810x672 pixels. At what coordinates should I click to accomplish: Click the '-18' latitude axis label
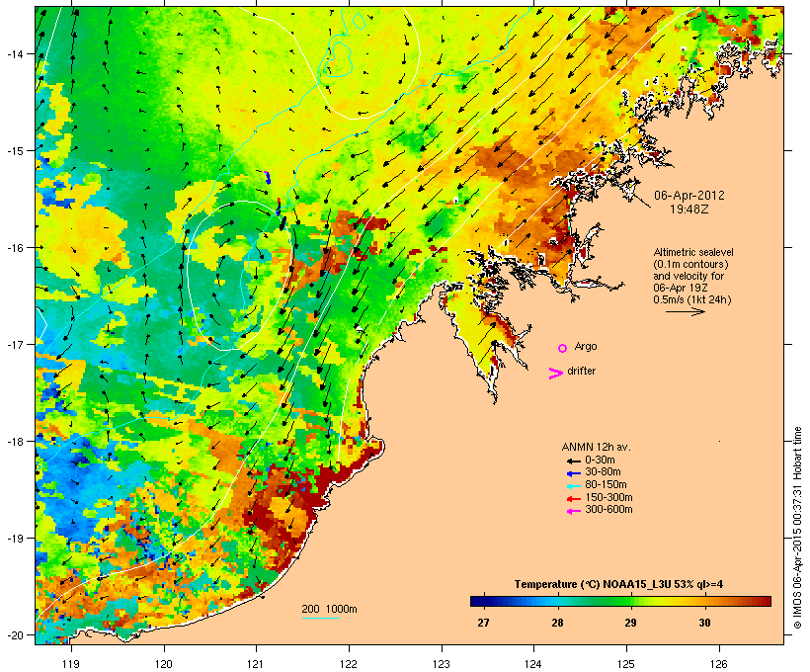(x=14, y=442)
